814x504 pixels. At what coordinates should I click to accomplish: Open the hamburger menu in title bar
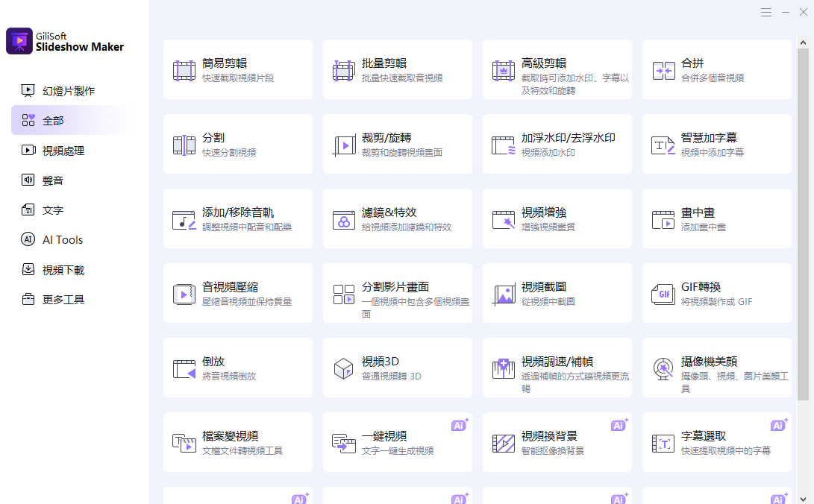pos(766,13)
